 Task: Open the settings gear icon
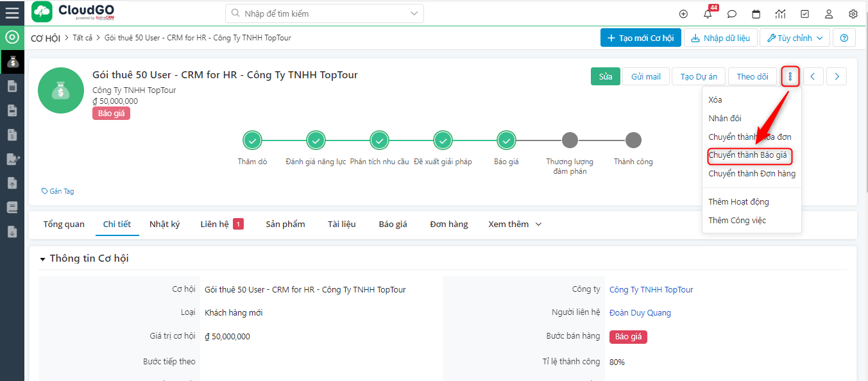tap(853, 14)
